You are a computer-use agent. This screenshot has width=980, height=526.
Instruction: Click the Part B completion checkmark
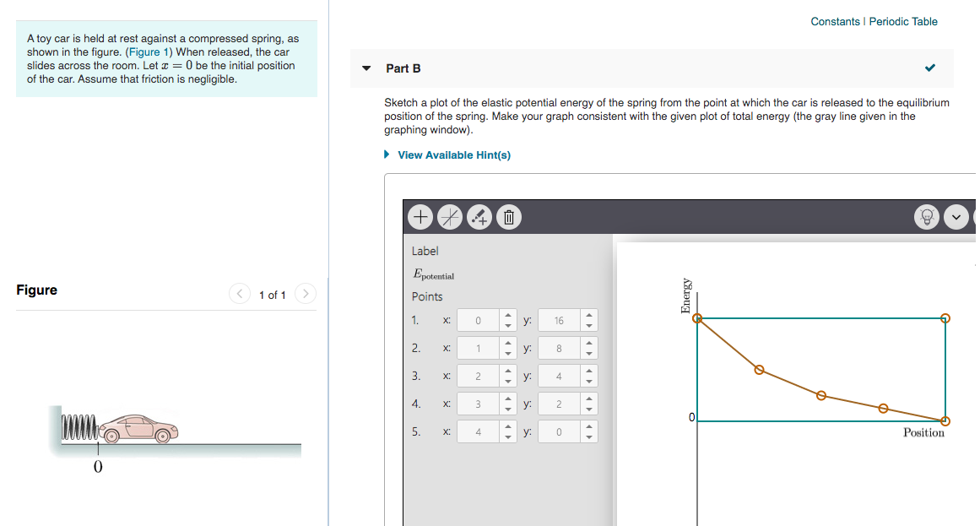click(929, 68)
